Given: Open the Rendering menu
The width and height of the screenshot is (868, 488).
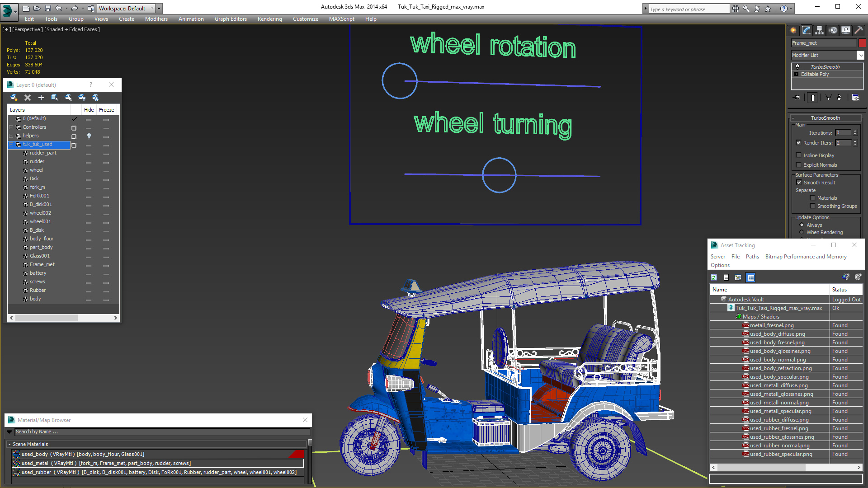Looking at the screenshot, I should pyautogui.click(x=269, y=19).
